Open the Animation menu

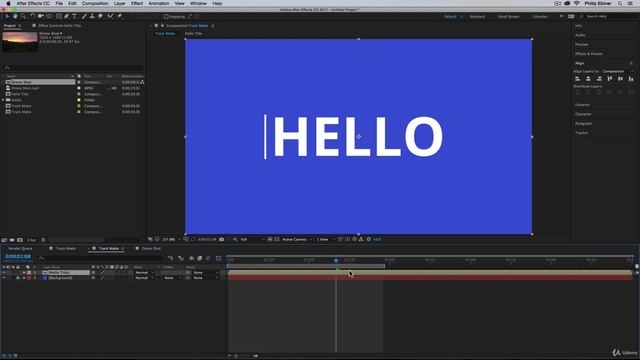tap(159, 3)
